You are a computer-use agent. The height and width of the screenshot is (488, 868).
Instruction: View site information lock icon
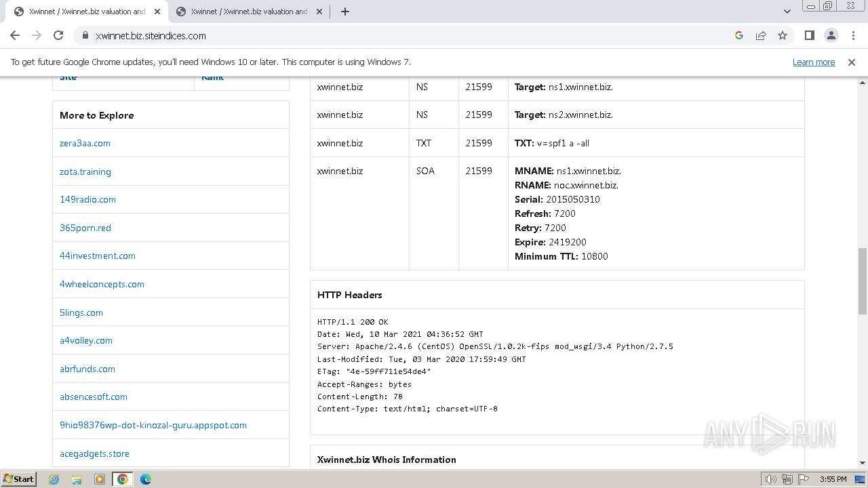tap(85, 35)
